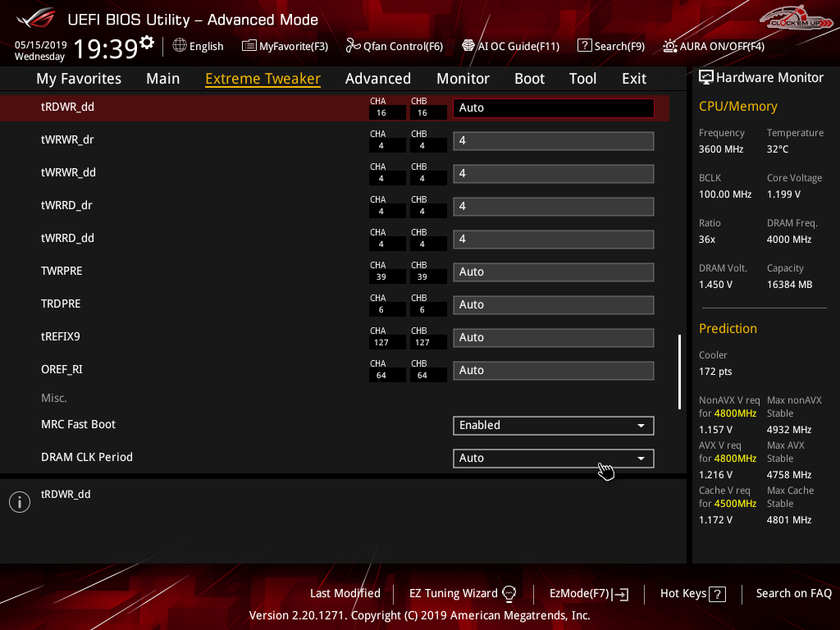Screen dimensions: 840x630
Task: Select the TWRPRE Auto input field
Action: tap(553, 272)
